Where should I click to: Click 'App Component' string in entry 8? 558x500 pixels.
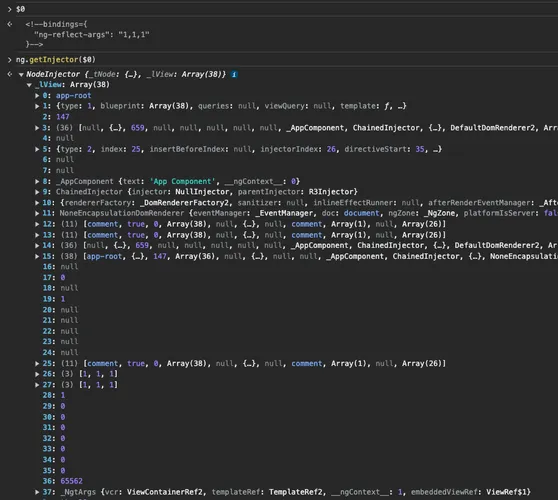(x=182, y=181)
